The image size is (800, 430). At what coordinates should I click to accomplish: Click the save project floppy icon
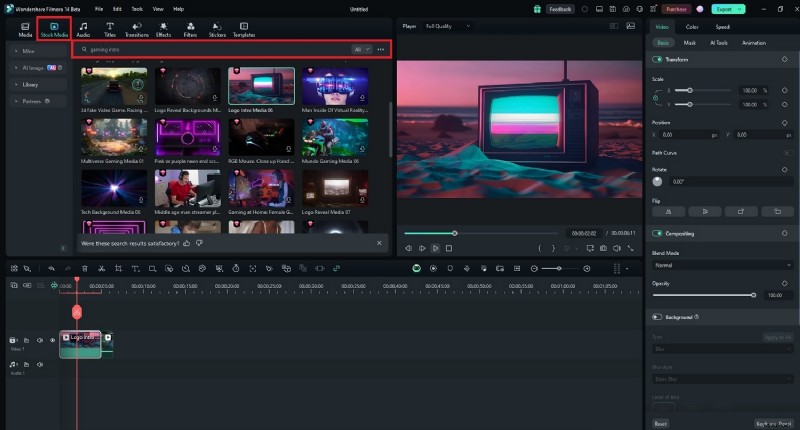(x=612, y=9)
